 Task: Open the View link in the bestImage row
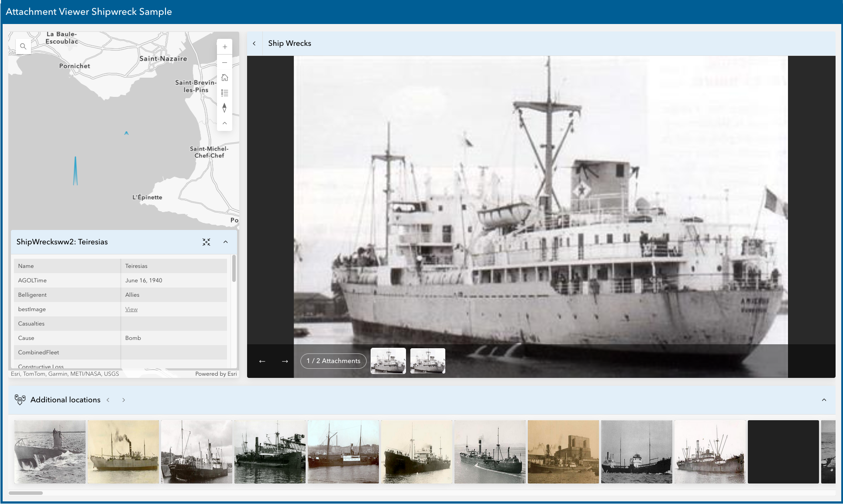[131, 309]
